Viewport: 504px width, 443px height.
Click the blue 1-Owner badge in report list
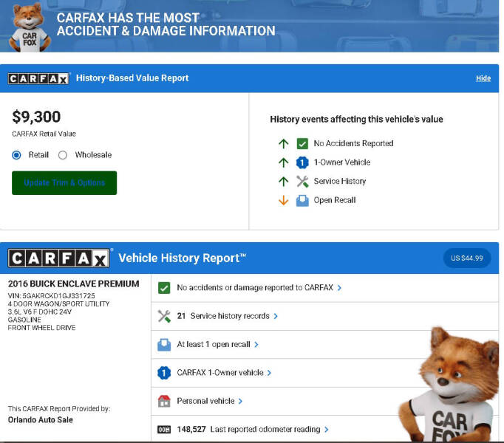(164, 373)
